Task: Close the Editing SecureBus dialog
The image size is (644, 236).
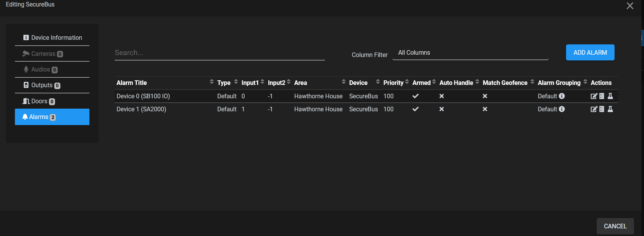Action: click(630, 6)
